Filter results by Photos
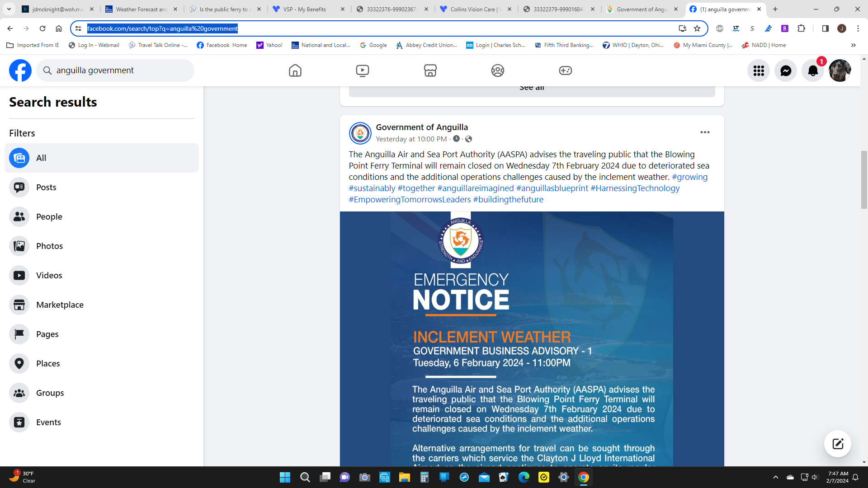868x488 pixels. (x=102, y=246)
